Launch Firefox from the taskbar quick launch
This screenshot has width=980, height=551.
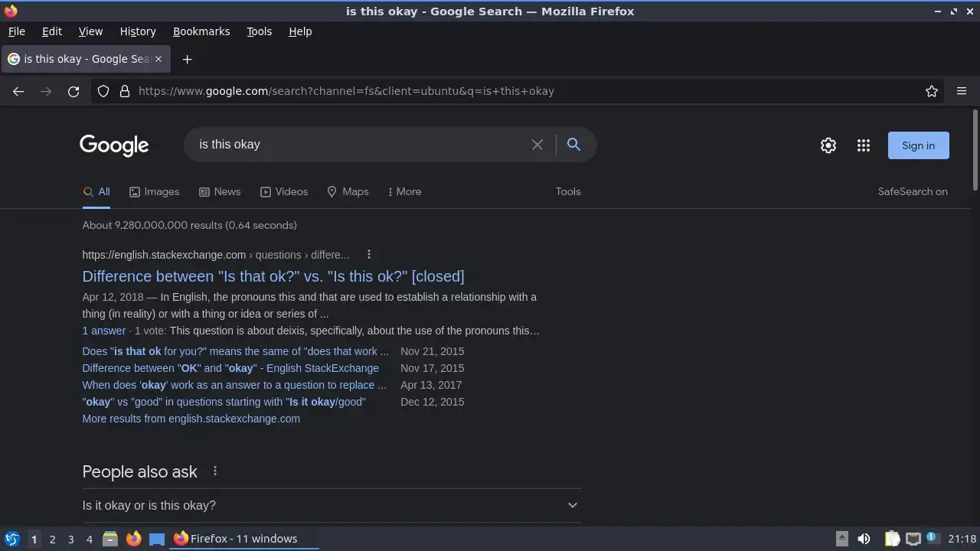click(133, 539)
